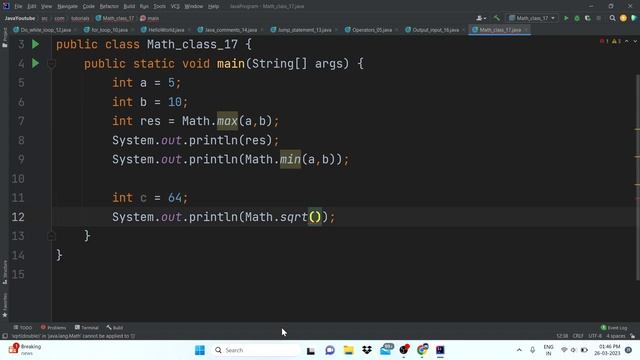Open the Window menu
640x360 pixels.
pyautogui.click(x=193, y=7)
